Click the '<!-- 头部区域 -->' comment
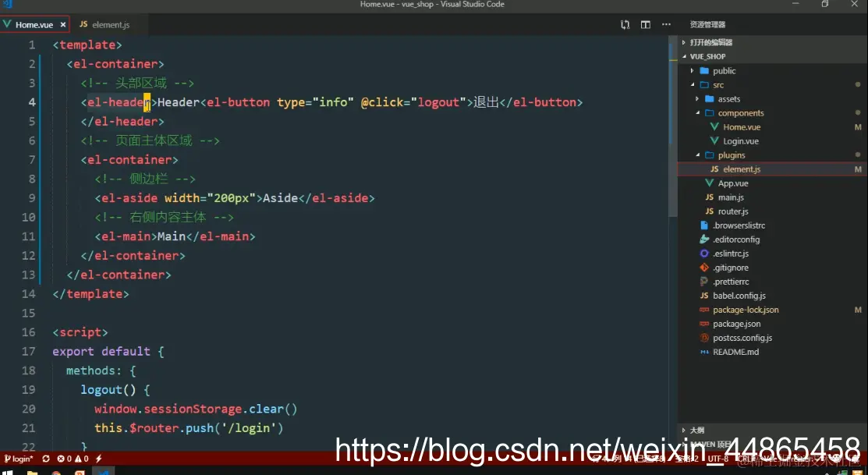Screen dimensions: 868x475 (137, 83)
